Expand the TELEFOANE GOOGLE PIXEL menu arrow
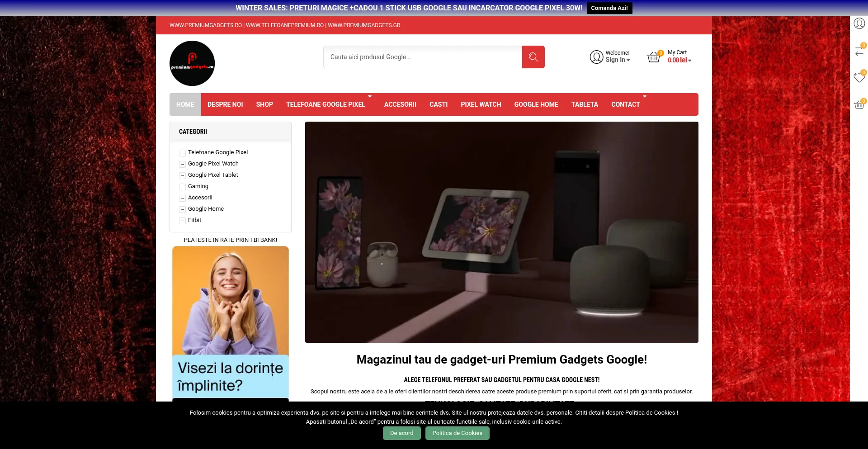This screenshot has height=449, width=868. [370, 96]
